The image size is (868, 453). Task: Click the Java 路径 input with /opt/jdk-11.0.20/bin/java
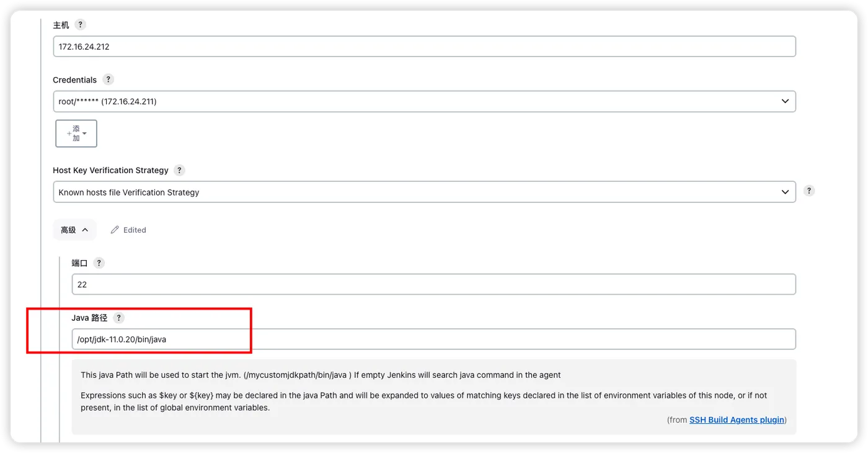(433, 339)
